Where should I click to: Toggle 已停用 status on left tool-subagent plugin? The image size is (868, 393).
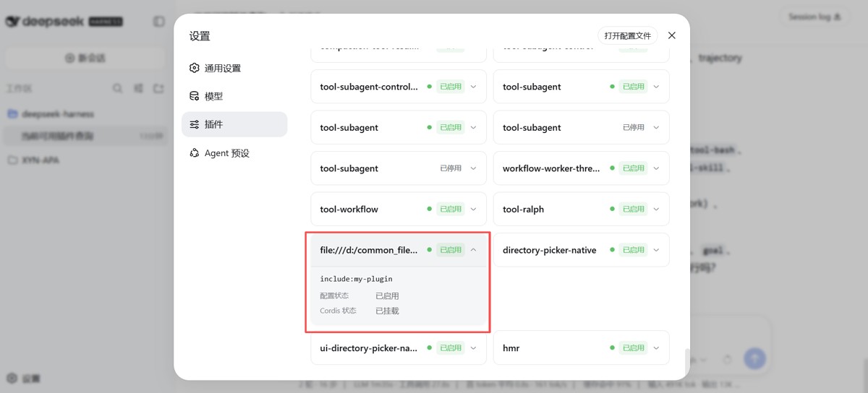click(x=451, y=168)
